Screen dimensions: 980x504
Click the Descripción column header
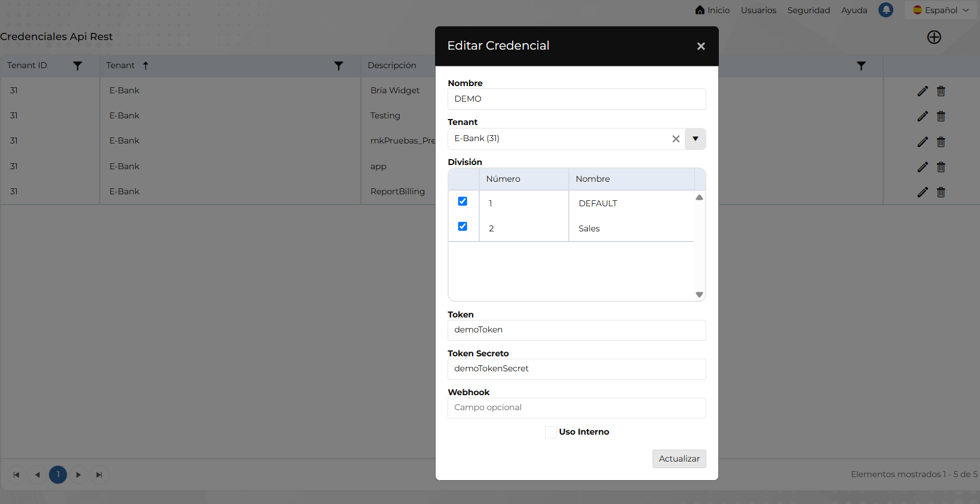[392, 65]
